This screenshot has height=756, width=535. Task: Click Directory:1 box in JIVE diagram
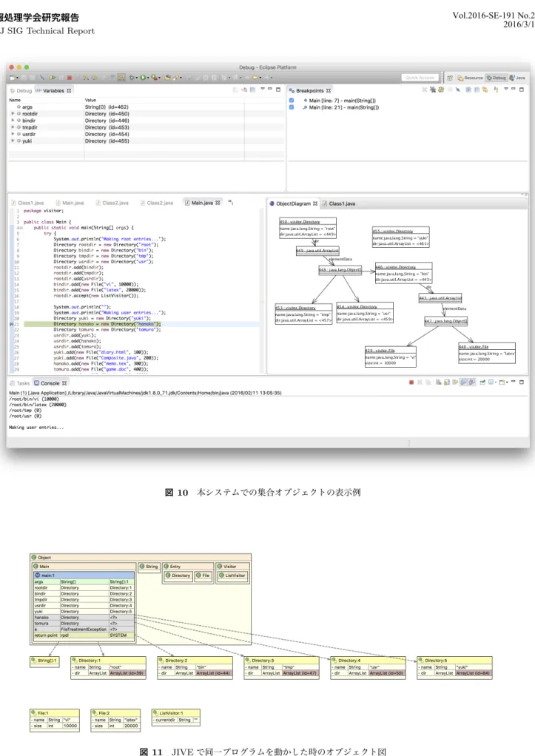tap(108, 668)
